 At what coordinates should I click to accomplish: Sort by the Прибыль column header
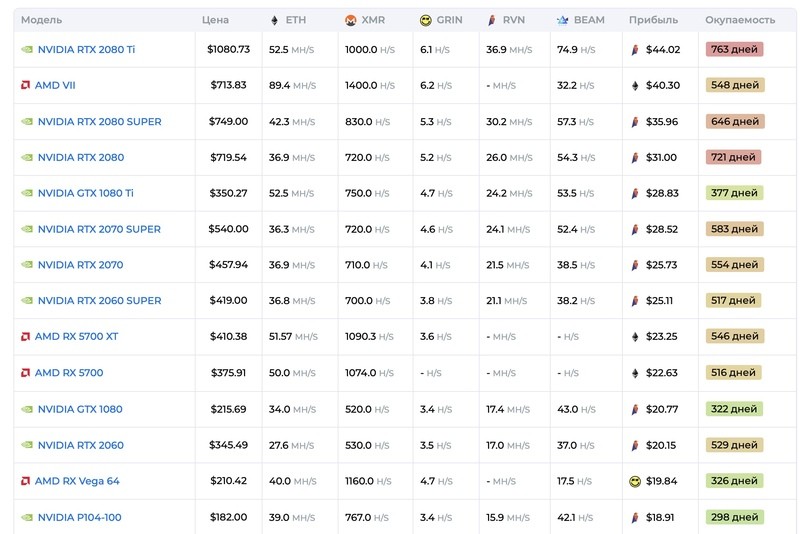[x=653, y=20]
